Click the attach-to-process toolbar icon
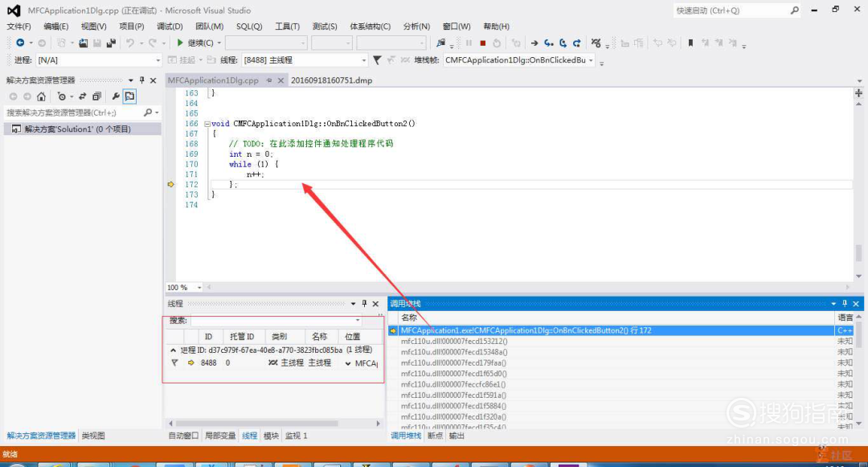 tap(440, 43)
